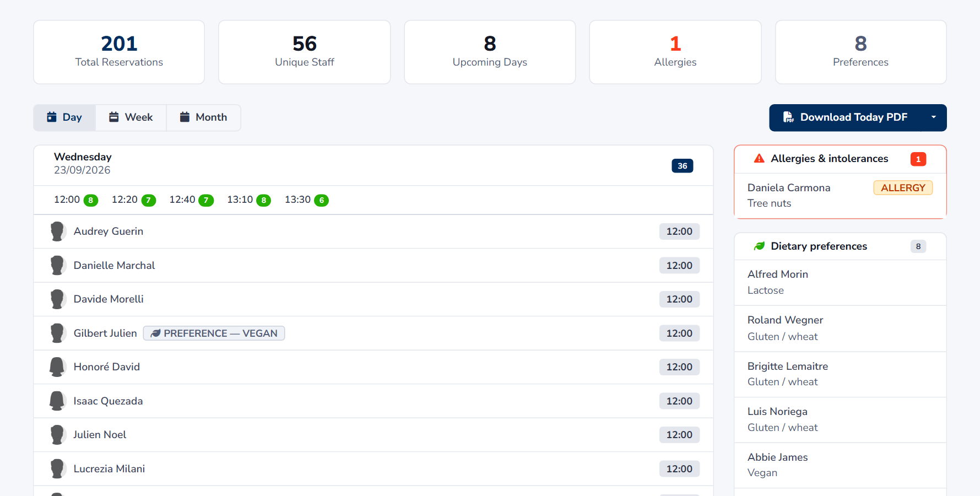Click the ALLERGY tag for Daniela Carmona
This screenshot has height=496, width=980.
903,188
